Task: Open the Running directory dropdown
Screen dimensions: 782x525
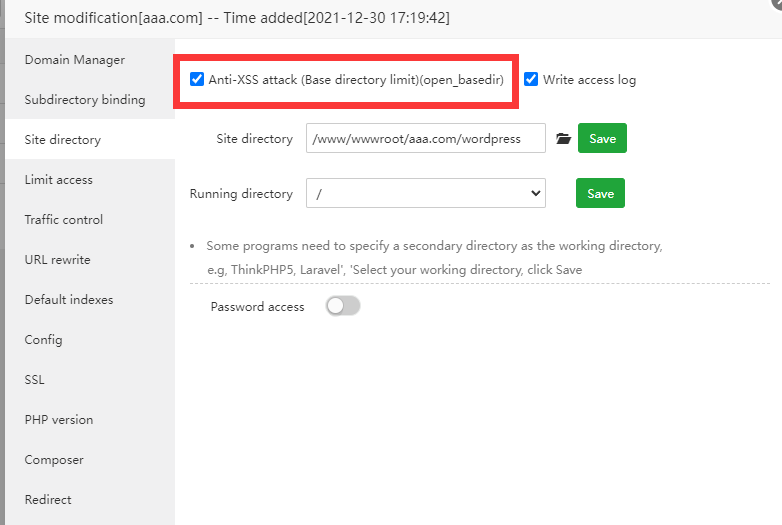Action: (426, 194)
